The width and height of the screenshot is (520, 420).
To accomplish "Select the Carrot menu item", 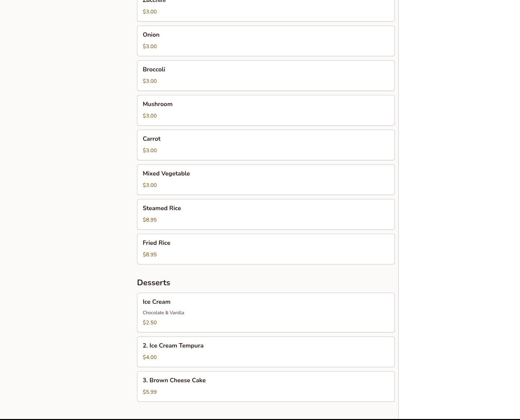I will [x=266, y=145].
